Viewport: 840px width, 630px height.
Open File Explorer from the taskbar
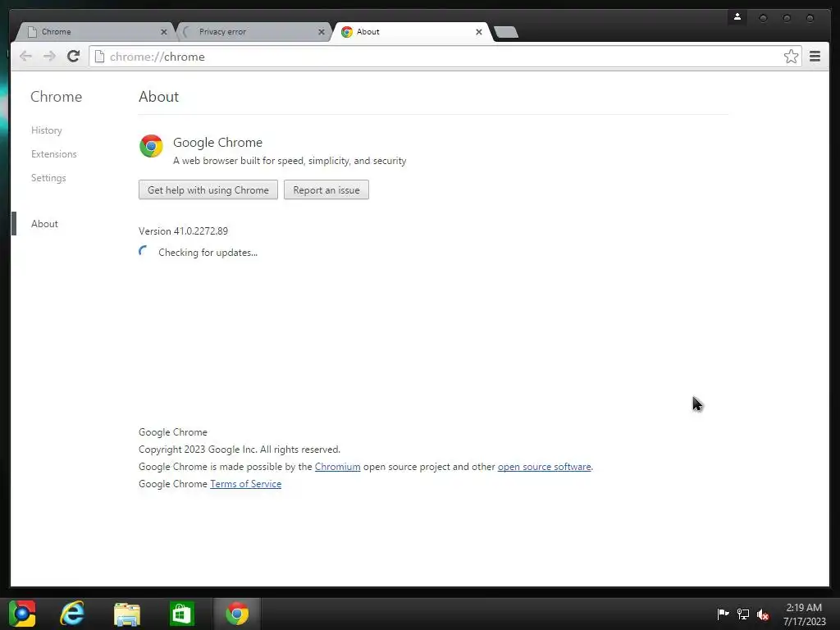point(127,614)
